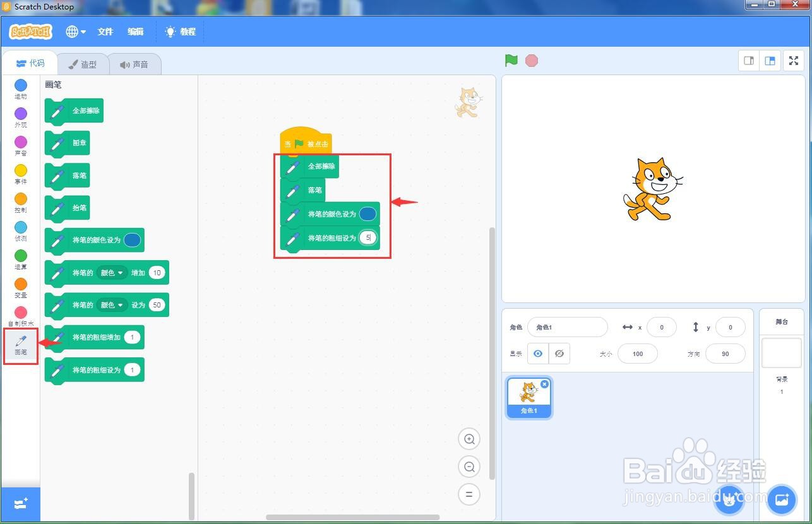
Task: Show the sprite with the eye toggle
Action: 538,354
